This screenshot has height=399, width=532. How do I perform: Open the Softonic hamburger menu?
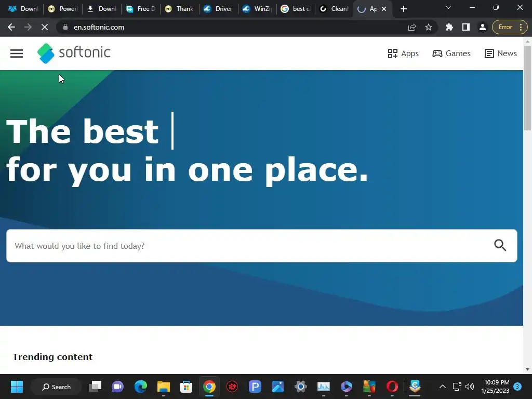(16, 54)
